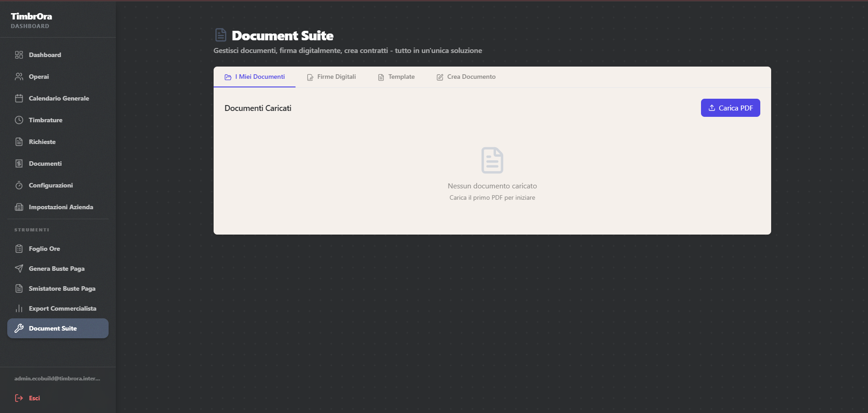Screen dimensions: 868x413
Task: Click the upload icon in Carica PDF button
Action: click(712, 108)
